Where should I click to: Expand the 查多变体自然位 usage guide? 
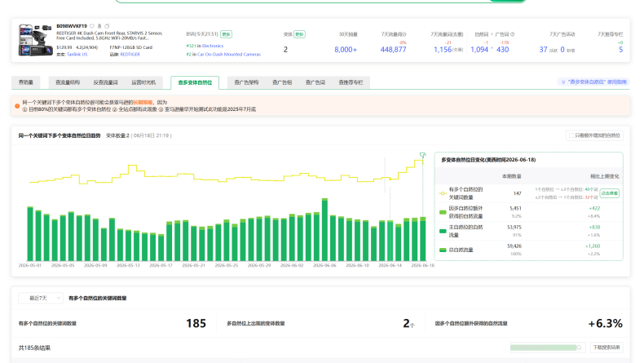pyautogui.click(x=594, y=82)
